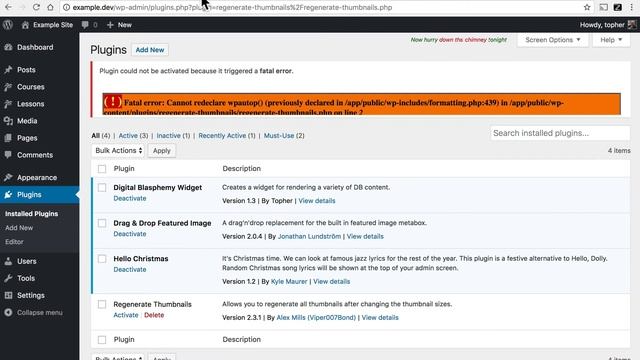This screenshot has height=360, width=640.
Task: Open the New content menu
Action: click(119, 25)
